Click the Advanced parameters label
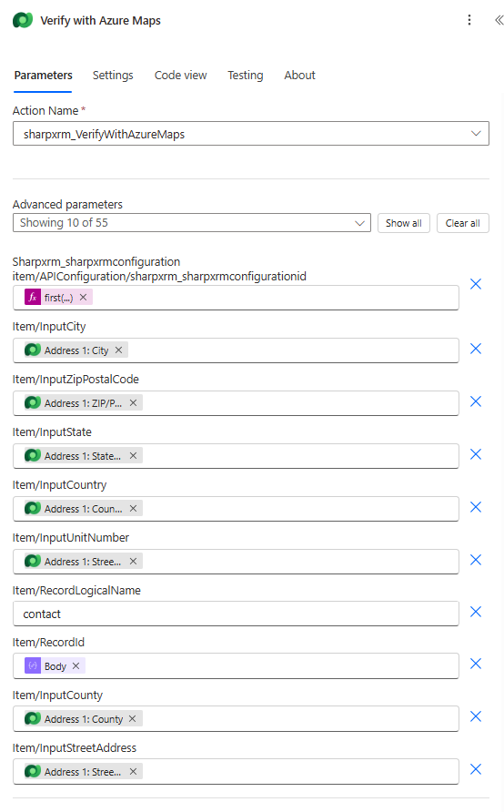This screenshot has width=504, height=812. 67,205
